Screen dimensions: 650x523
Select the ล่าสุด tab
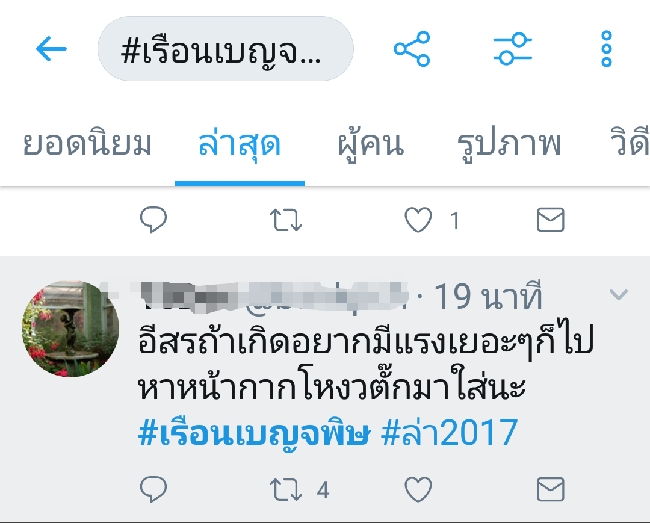(240, 144)
